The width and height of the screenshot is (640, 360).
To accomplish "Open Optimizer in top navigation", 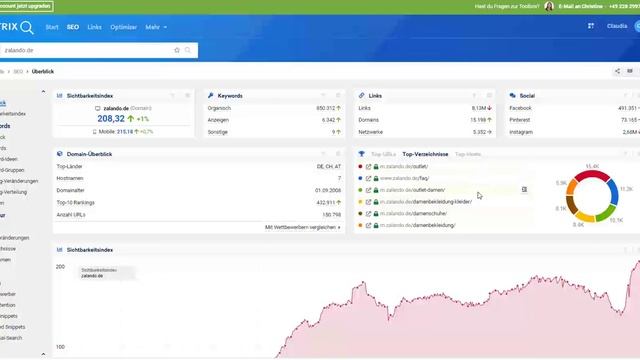I will point(123,27).
